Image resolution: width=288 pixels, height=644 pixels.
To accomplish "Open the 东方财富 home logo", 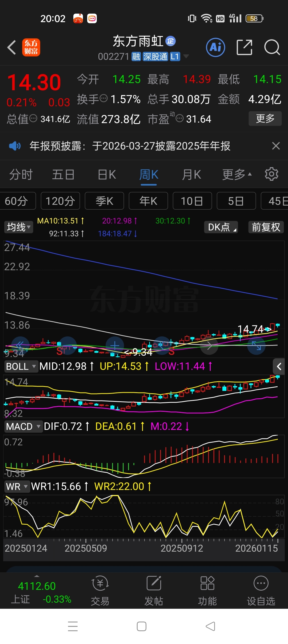I will 31,47.
